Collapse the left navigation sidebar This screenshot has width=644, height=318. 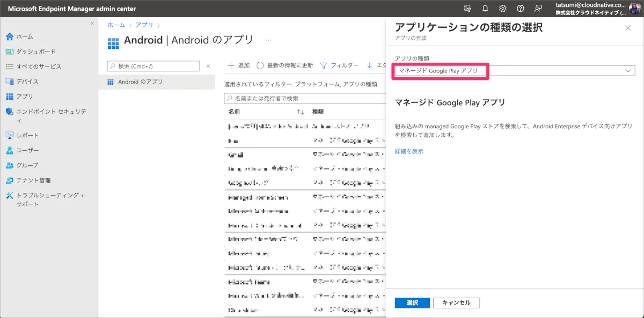92,24
